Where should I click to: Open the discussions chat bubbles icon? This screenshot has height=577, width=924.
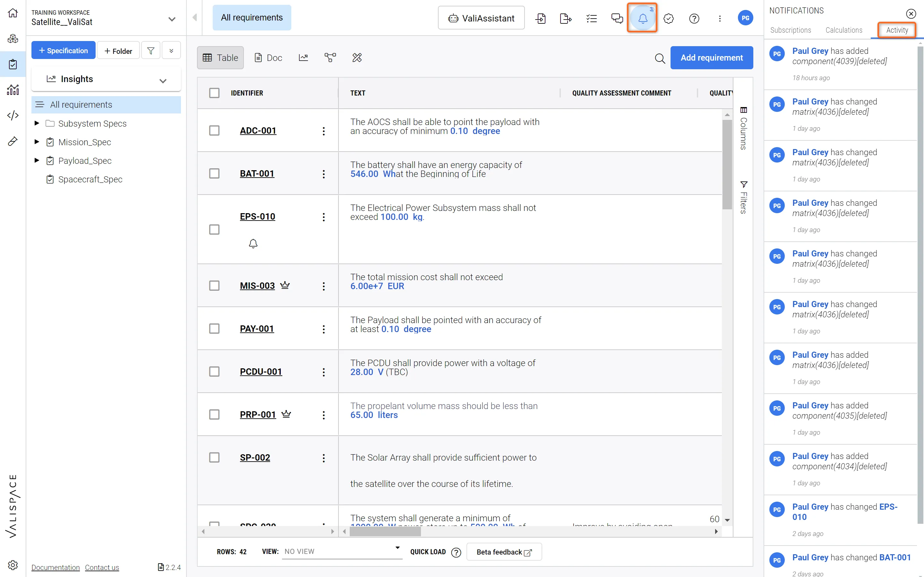click(617, 18)
